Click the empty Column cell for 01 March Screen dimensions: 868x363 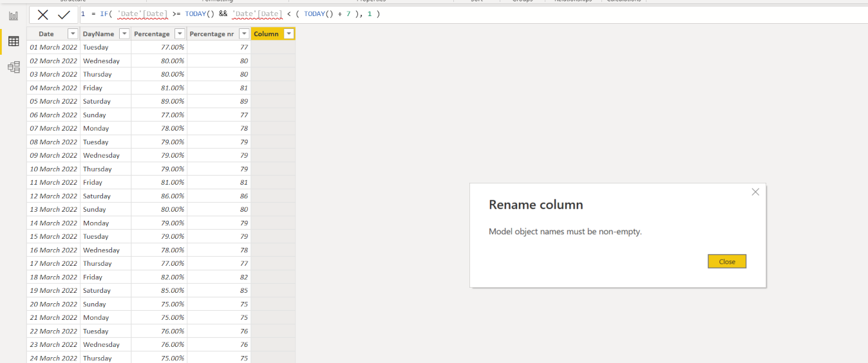tap(273, 47)
